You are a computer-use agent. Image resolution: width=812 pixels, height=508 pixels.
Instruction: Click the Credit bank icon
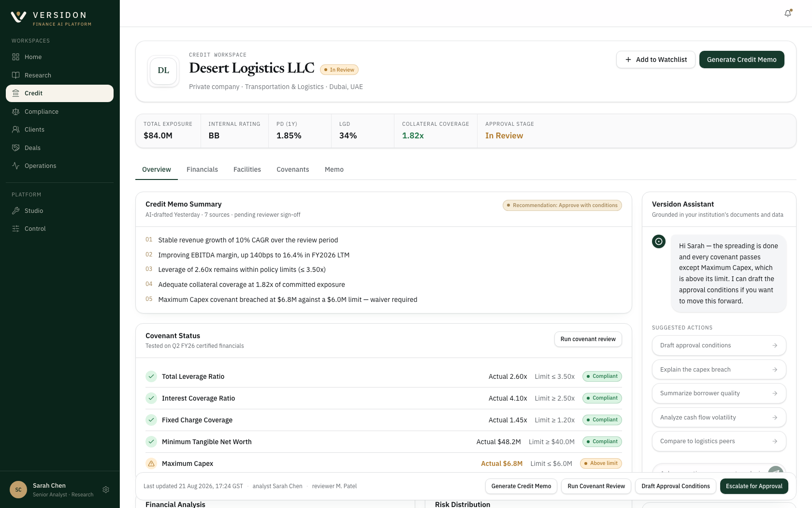15,93
